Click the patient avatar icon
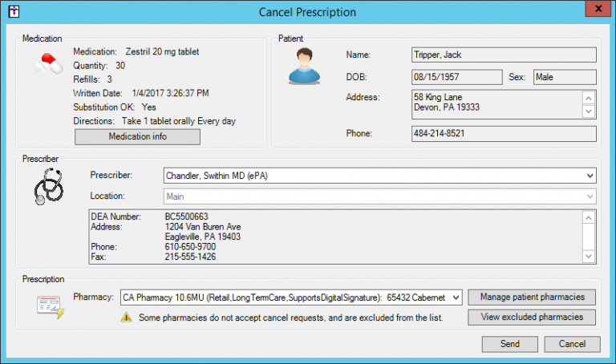616x364 pixels. coord(304,67)
